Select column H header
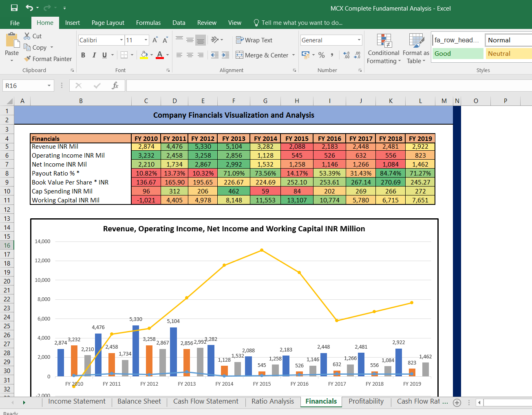 point(297,101)
